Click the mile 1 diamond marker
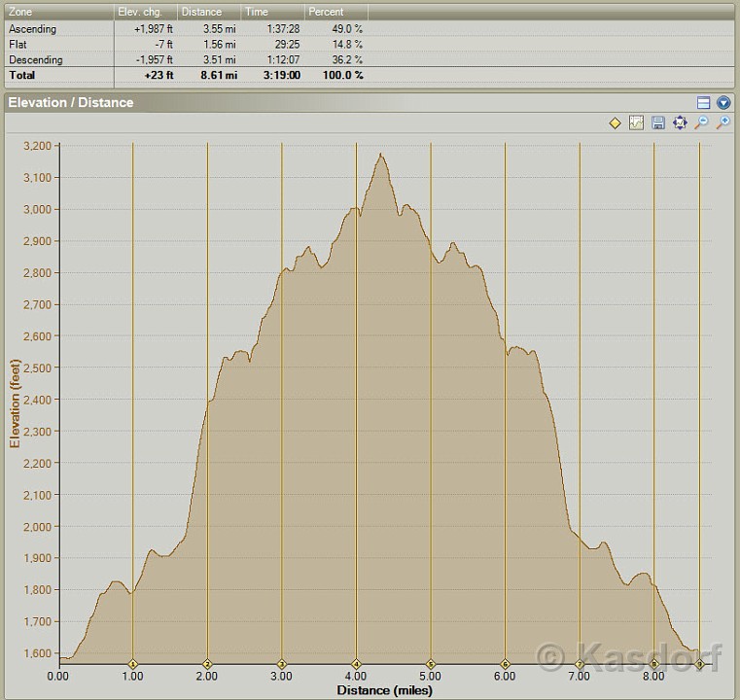The width and height of the screenshot is (740, 700). tap(133, 664)
